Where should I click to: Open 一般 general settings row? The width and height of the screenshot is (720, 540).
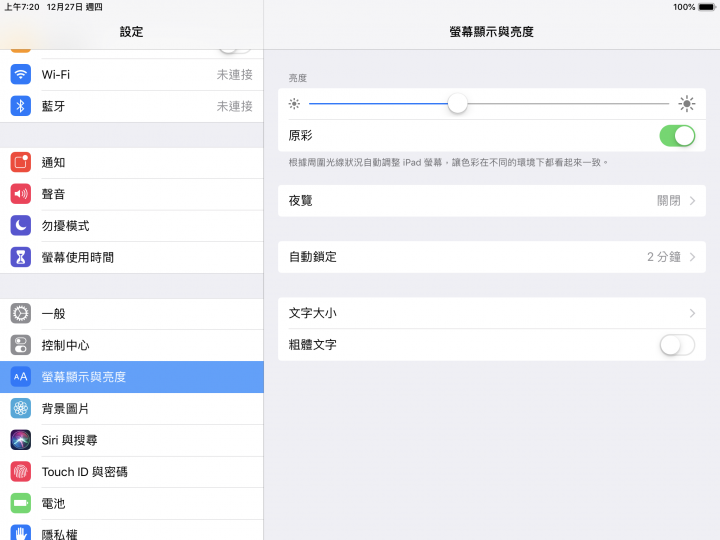coord(132,314)
